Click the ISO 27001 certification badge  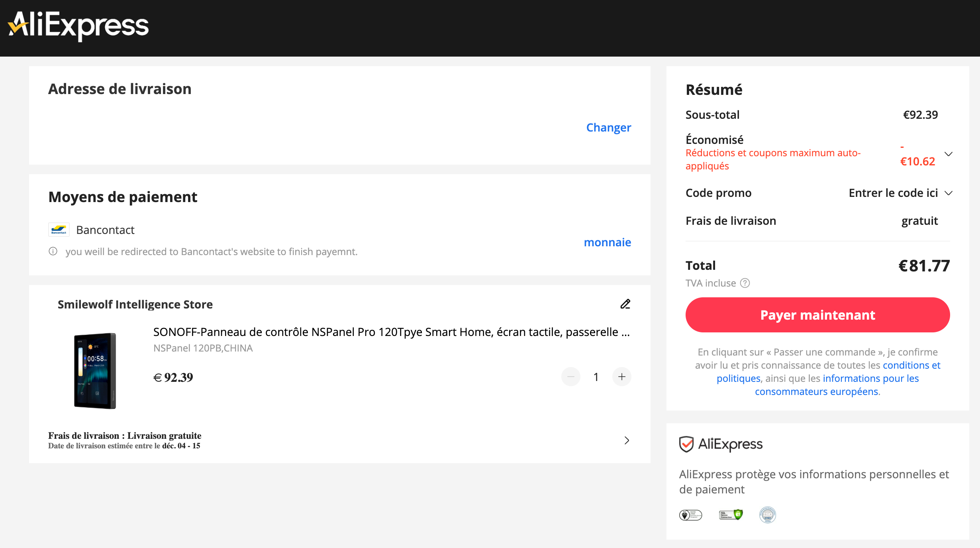[767, 515]
